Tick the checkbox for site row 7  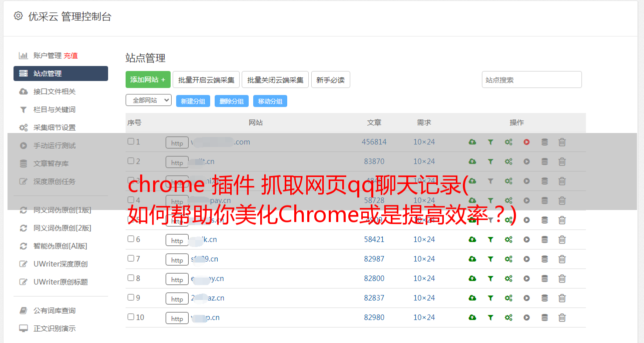(131, 258)
